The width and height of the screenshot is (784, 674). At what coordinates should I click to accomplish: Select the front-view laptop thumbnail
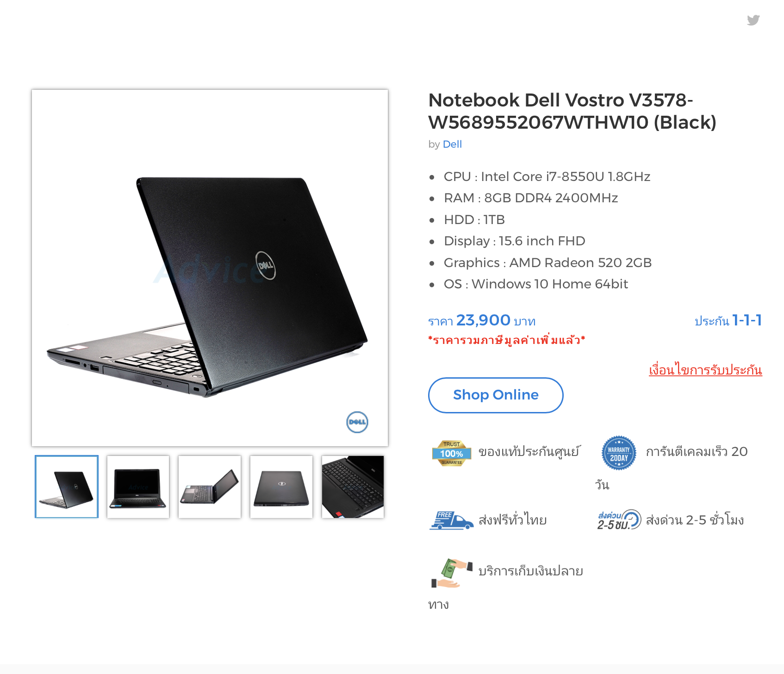click(x=138, y=487)
